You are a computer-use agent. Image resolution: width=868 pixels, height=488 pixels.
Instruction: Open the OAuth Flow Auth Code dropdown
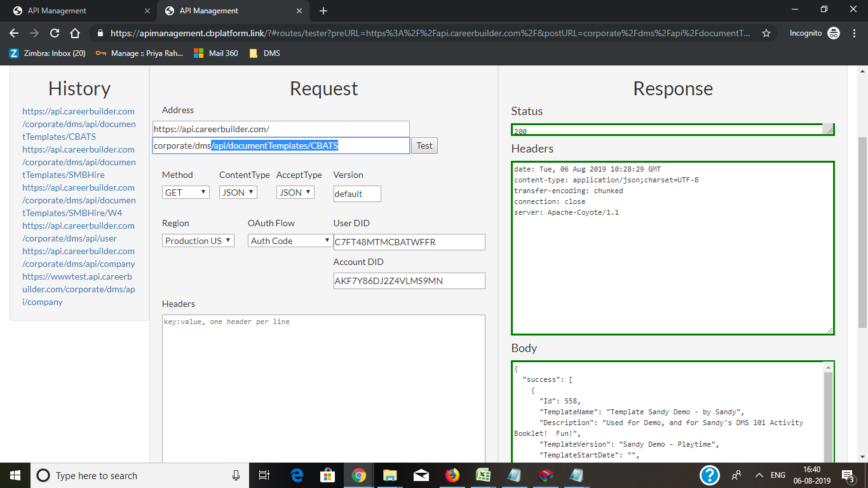click(290, 241)
